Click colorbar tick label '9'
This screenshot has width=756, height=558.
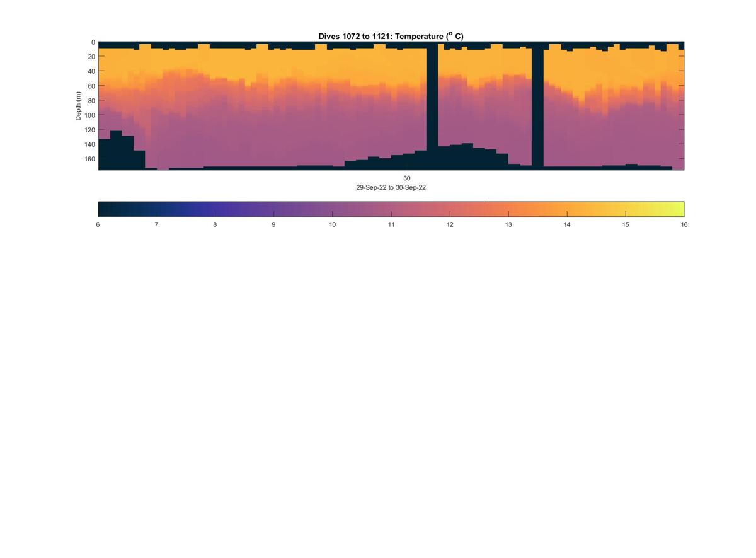pos(273,224)
